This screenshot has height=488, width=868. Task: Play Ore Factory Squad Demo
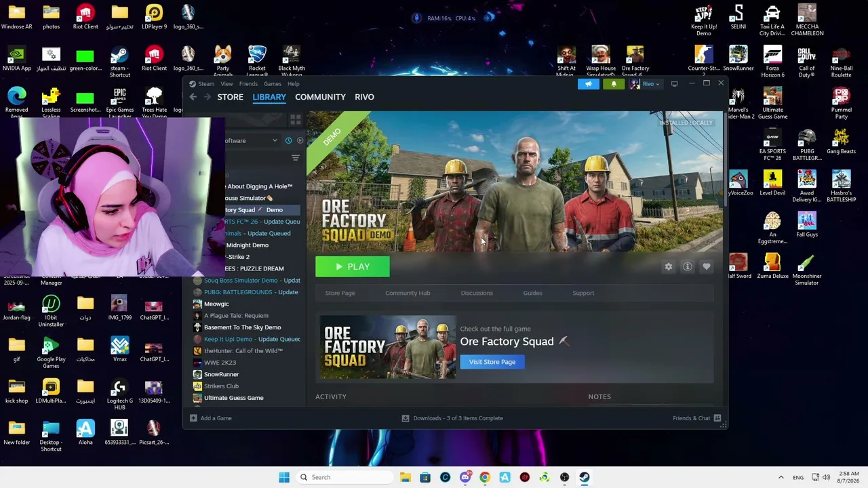coord(353,267)
